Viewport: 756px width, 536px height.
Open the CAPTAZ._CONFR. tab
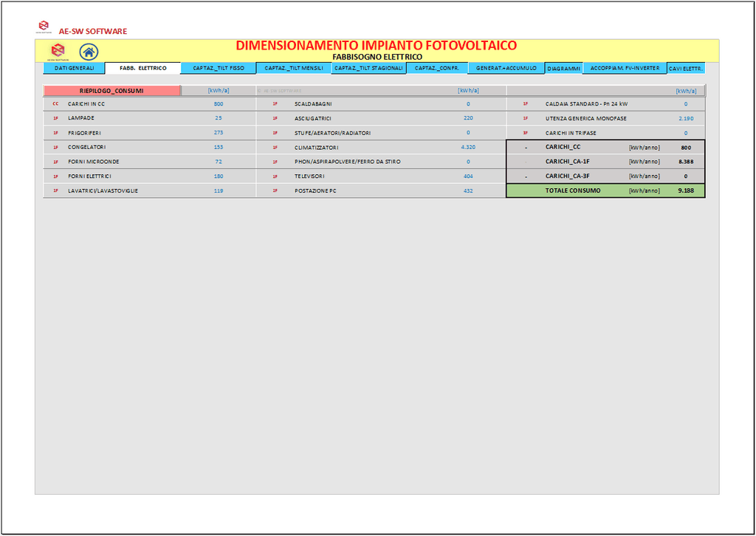pos(437,68)
